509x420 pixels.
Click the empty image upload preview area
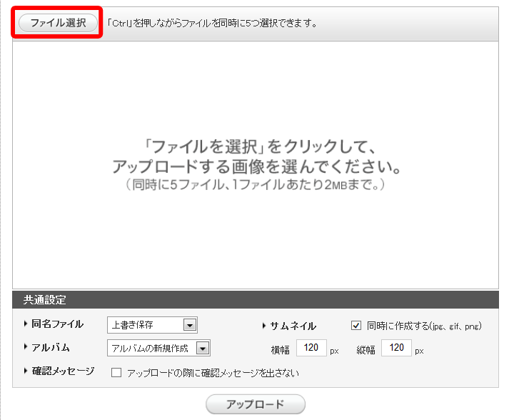click(254, 236)
